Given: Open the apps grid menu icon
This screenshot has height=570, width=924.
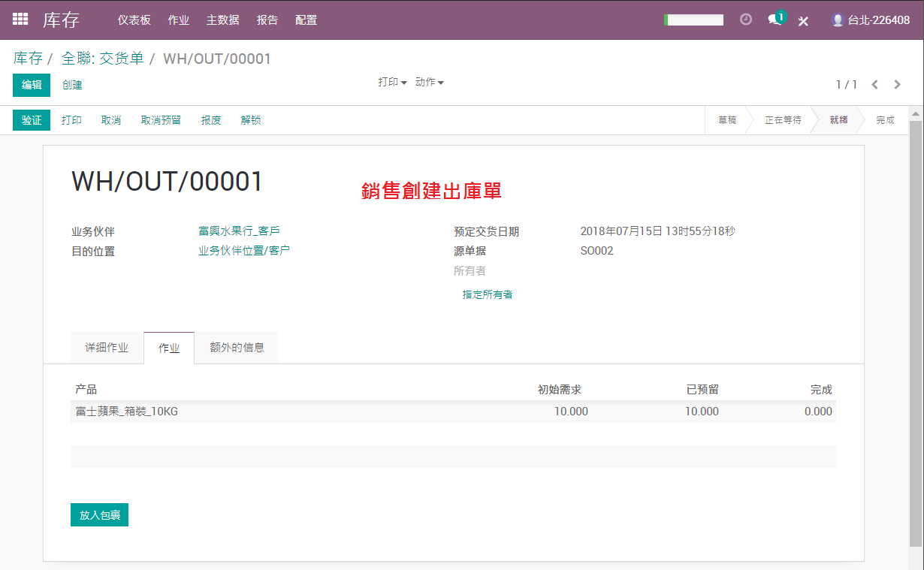Looking at the screenshot, I should (20, 20).
